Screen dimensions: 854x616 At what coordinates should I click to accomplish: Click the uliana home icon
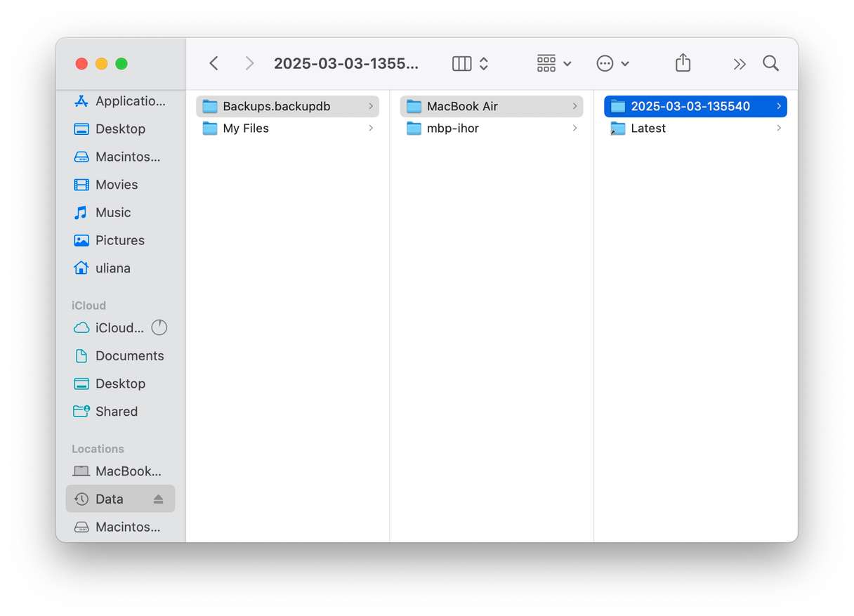[81, 268]
